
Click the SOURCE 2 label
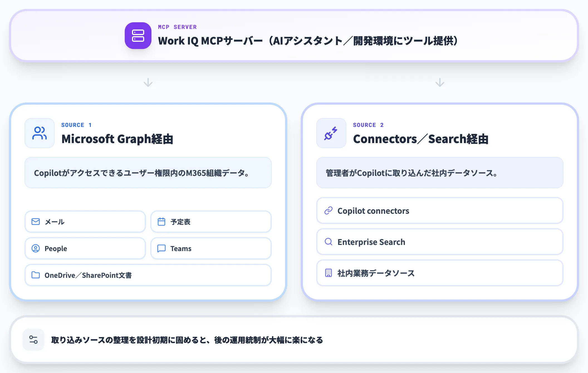(x=368, y=125)
